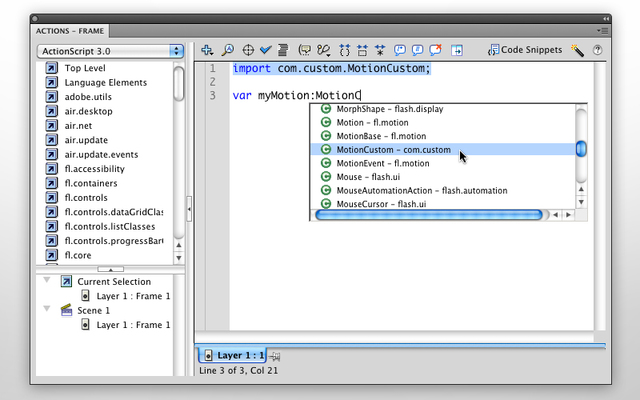
Task: Collapse the panel with the double-arrow icon
Action: (x=606, y=19)
